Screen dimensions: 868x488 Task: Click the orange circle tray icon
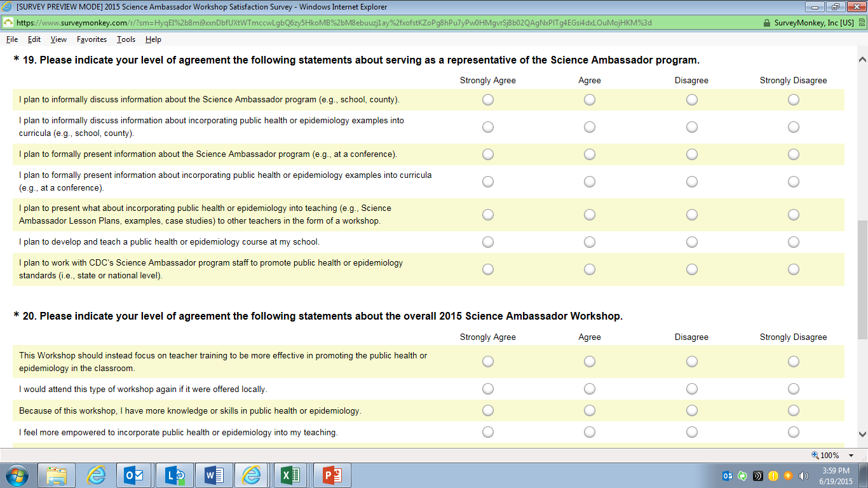(789, 475)
